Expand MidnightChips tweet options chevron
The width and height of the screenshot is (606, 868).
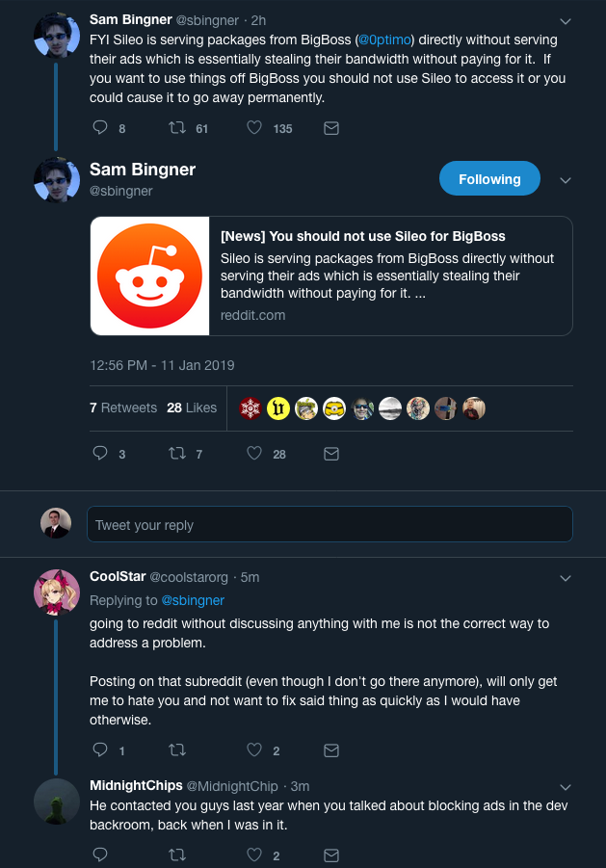pyautogui.click(x=565, y=787)
